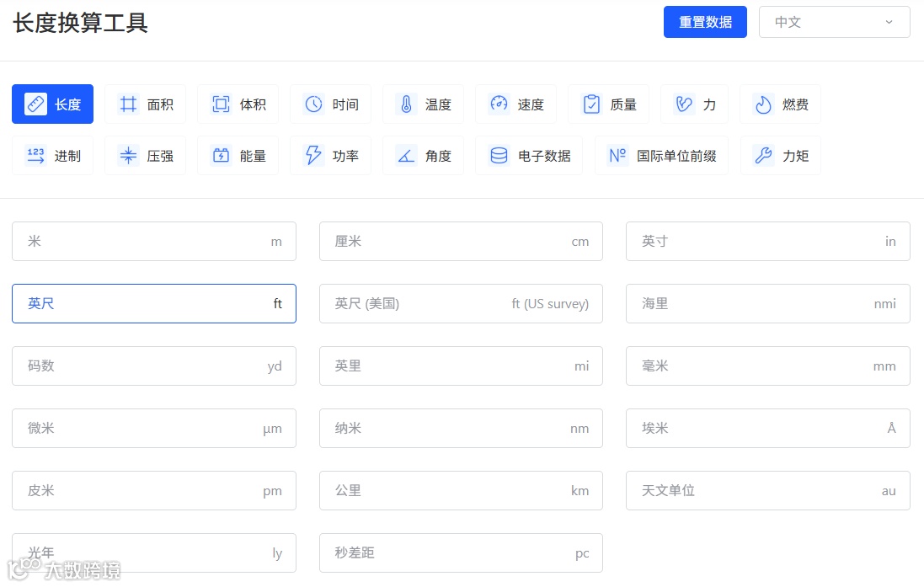Focus the 英尺 (美国) US survey field
Viewport: 924px width, 587px height.
click(x=461, y=303)
